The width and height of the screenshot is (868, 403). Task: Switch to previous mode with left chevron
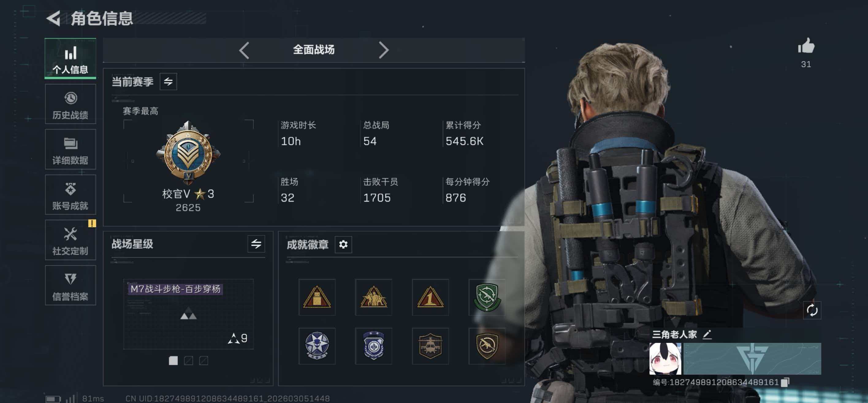pyautogui.click(x=244, y=50)
